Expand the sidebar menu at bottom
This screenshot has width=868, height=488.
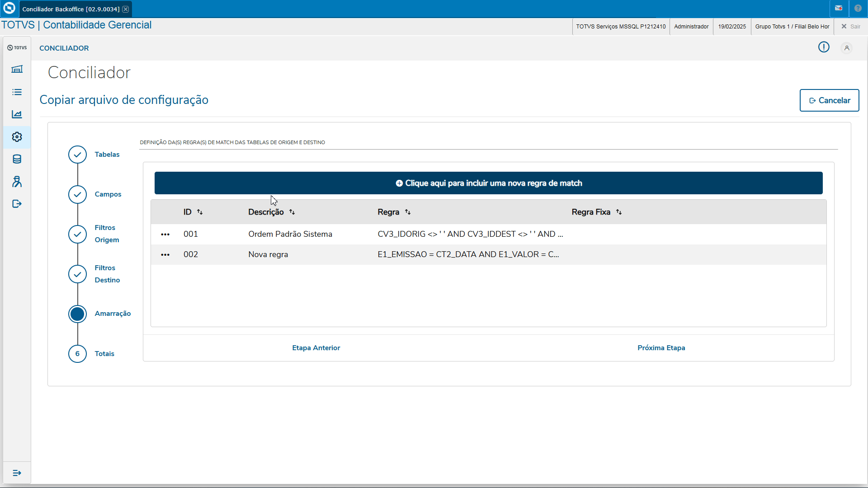tap(17, 473)
